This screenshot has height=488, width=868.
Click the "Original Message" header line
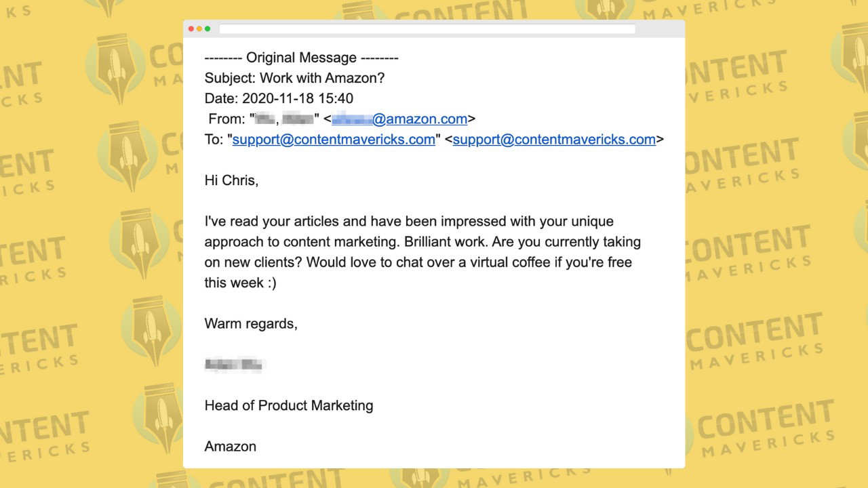tap(301, 58)
